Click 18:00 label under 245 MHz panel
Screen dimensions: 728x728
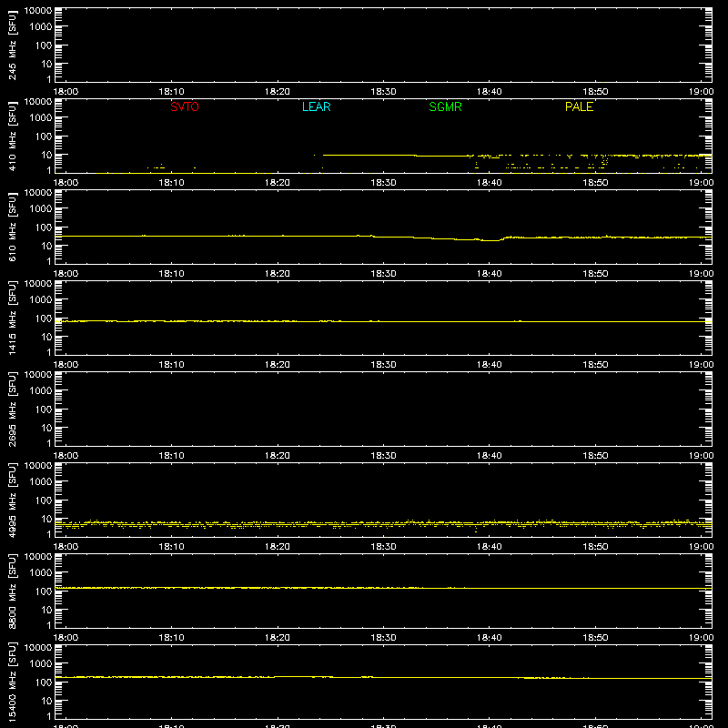pos(66,92)
